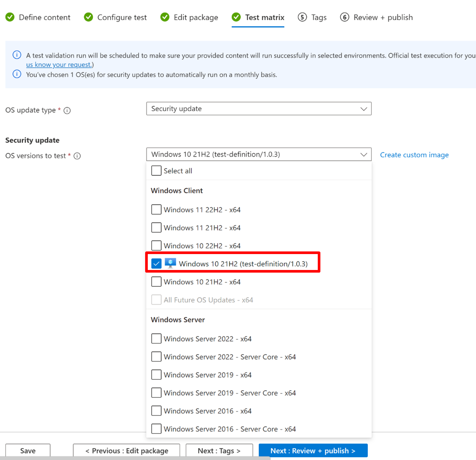Open the Create custom image link

[x=414, y=155]
